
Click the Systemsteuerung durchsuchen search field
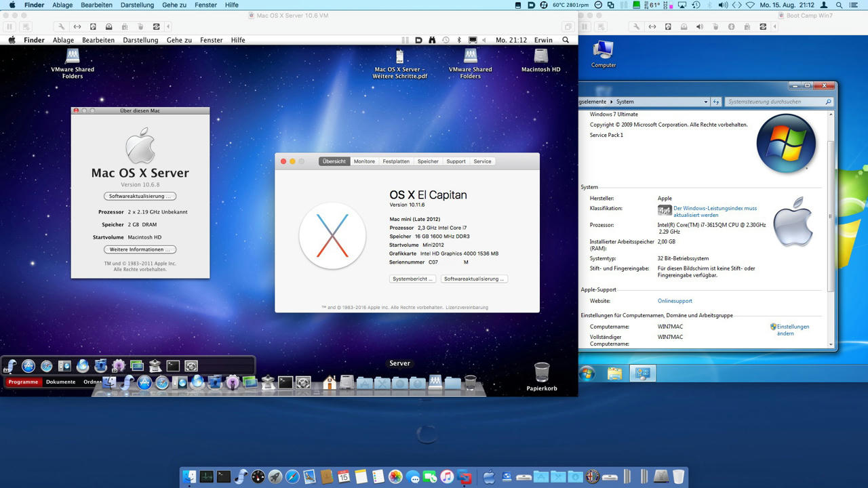778,102
